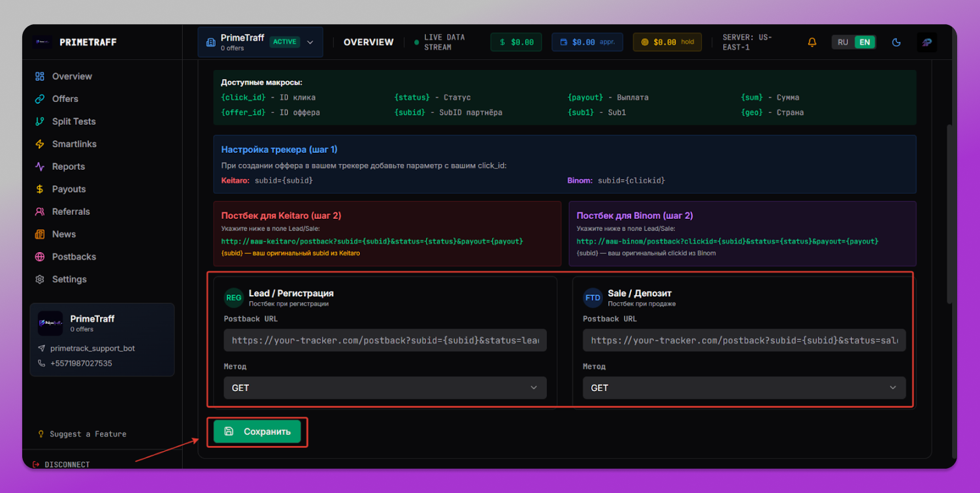Open the user avatar in header
Image resolution: width=980 pixels, height=493 pixels.
tap(926, 42)
